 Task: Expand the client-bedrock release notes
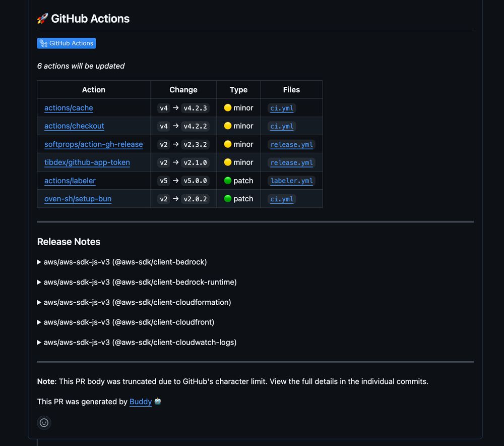(x=122, y=262)
